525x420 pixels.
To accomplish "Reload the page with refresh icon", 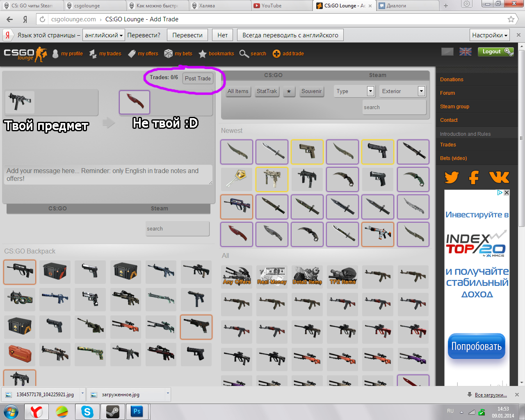I will coord(42,19).
